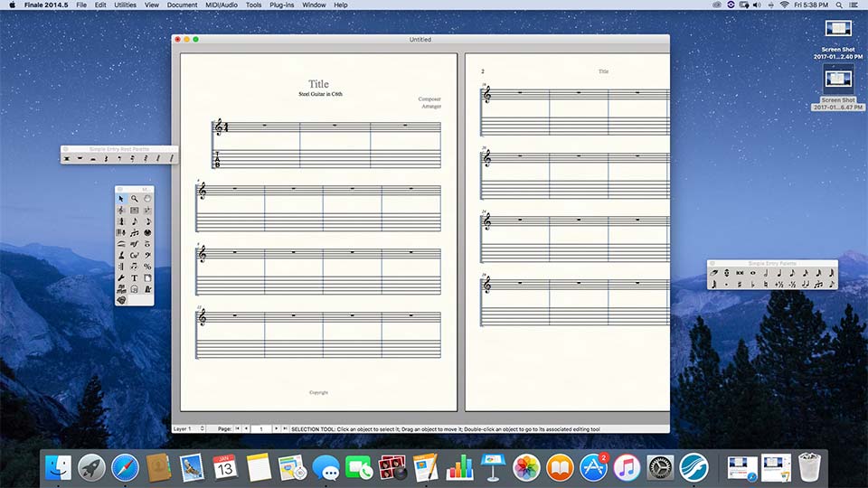The image size is (868, 488).
Task: Open the Layer 1 selector dropdown
Action: pyautogui.click(x=189, y=428)
